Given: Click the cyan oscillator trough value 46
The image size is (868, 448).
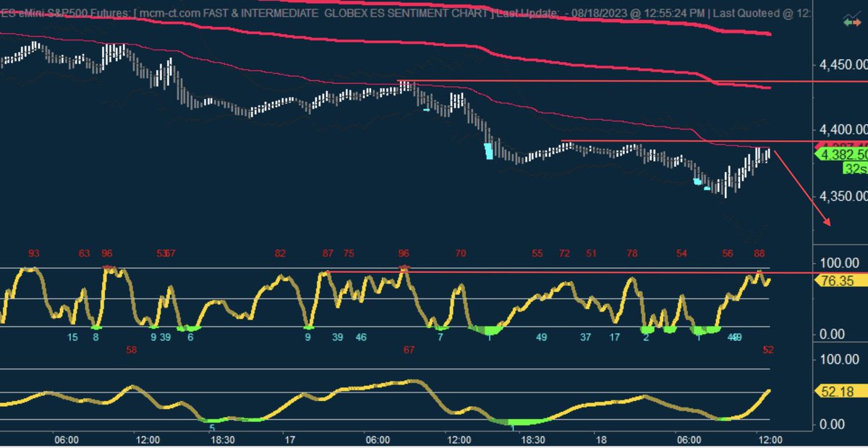Looking at the screenshot, I should tap(361, 337).
